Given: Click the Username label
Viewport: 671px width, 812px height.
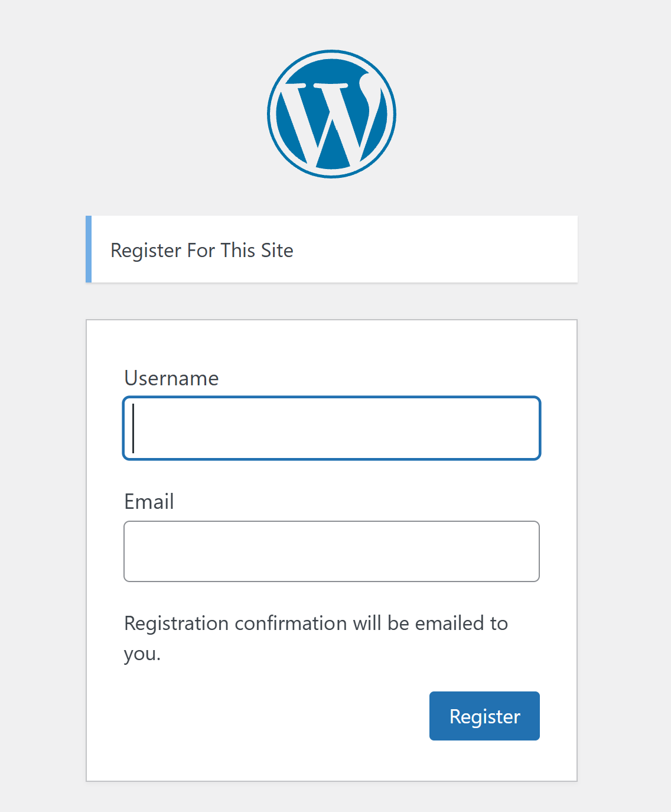Looking at the screenshot, I should (x=171, y=378).
